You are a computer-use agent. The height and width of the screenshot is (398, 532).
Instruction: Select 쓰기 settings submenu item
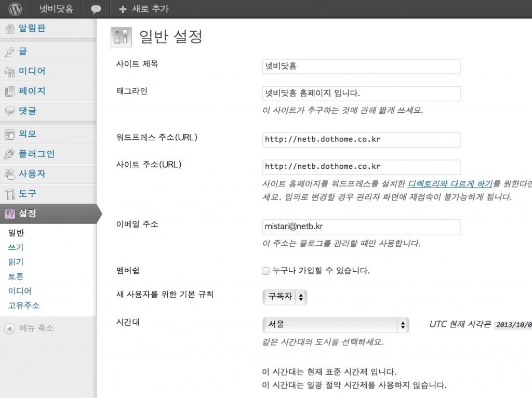pyautogui.click(x=16, y=247)
